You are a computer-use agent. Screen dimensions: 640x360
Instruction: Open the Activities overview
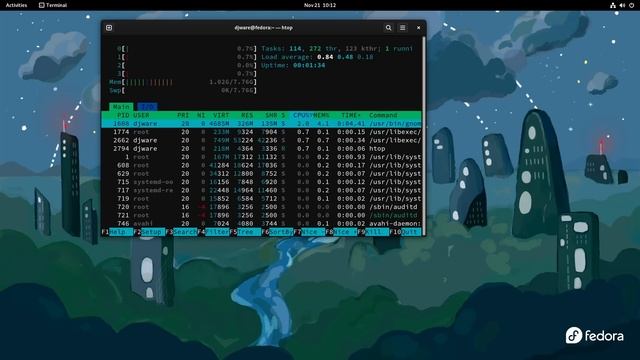(x=16, y=5)
